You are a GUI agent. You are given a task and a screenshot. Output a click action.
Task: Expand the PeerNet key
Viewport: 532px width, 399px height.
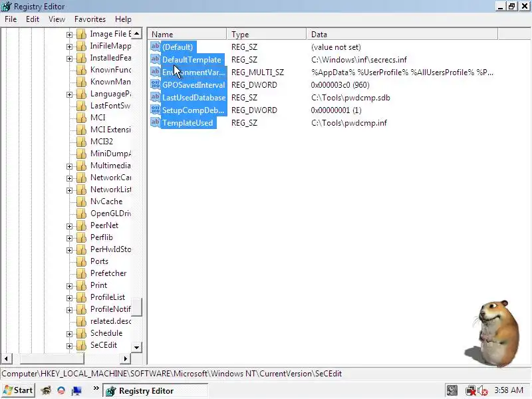[x=70, y=226]
